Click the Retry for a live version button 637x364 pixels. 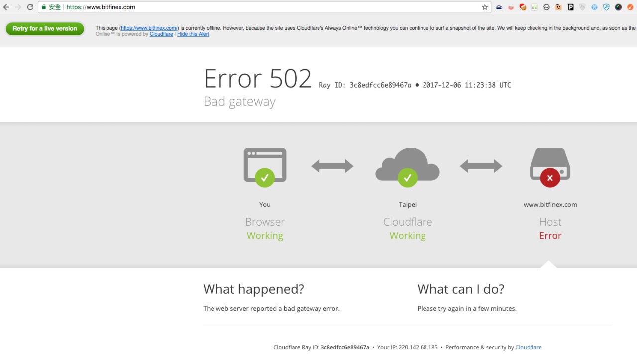[x=45, y=29]
